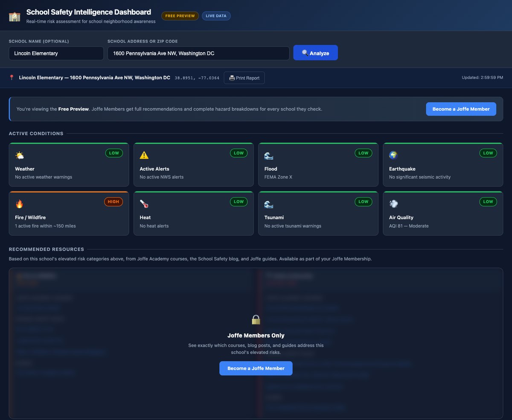Image resolution: width=512 pixels, height=420 pixels.
Task: Click the LOW badge on Air Quality card
Action: pyautogui.click(x=488, y=202)
